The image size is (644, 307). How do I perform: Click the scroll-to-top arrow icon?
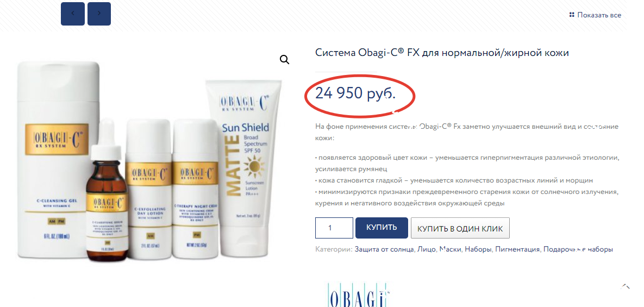pos(625,286)
